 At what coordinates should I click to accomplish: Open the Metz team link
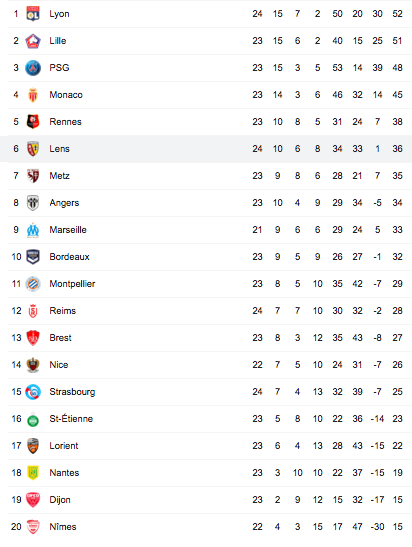tap(59, 176)
